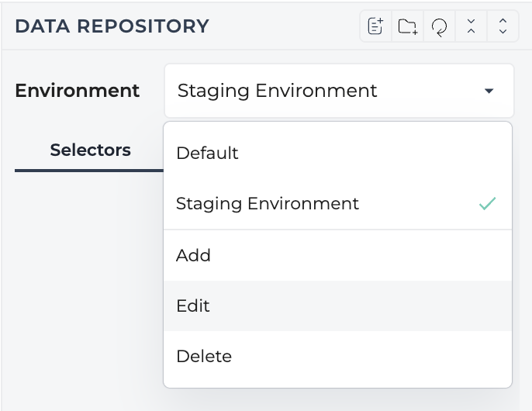532x411 pixels.
Task: Expand all repository items
Action: tap(503, 26)
